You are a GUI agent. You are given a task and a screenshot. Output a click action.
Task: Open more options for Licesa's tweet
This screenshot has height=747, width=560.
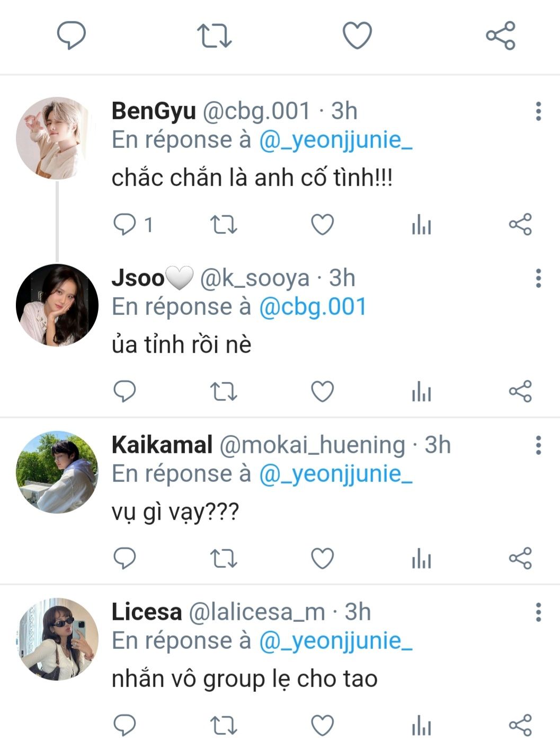(538, 612)
